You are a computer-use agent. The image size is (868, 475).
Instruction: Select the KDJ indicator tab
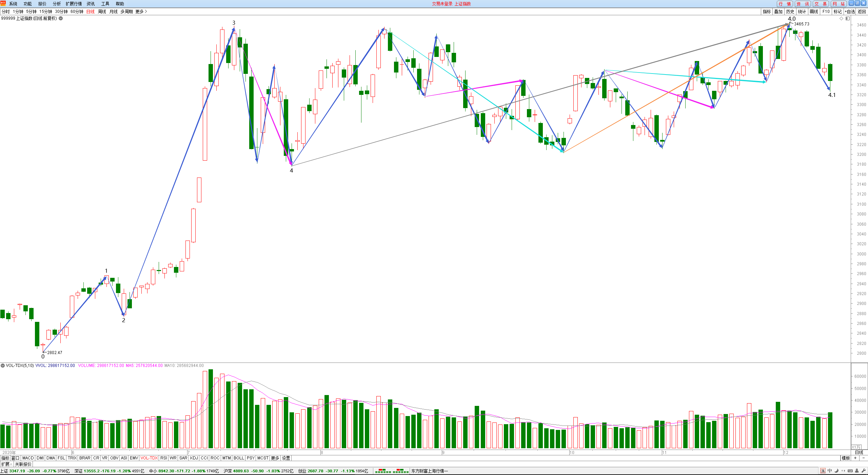[x=194, y=458]
